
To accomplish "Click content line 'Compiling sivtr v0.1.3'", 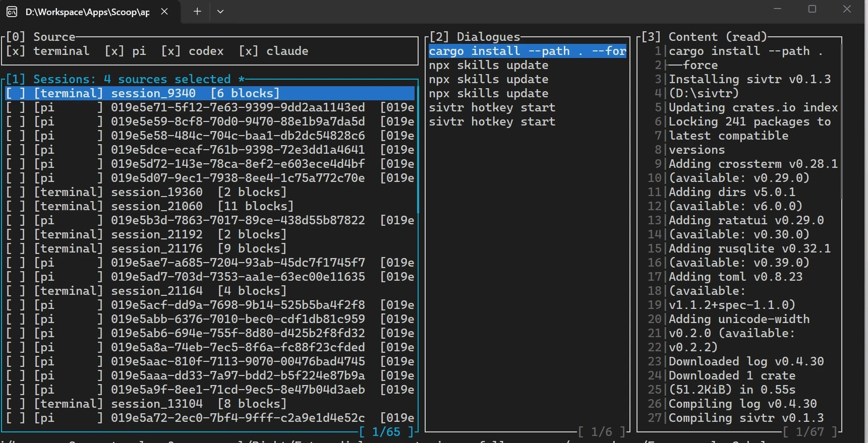I will [746, 418].
